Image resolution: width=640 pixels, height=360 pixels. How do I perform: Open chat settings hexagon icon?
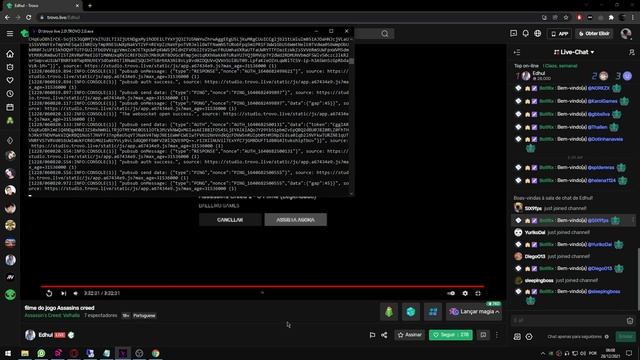[529, 337]
